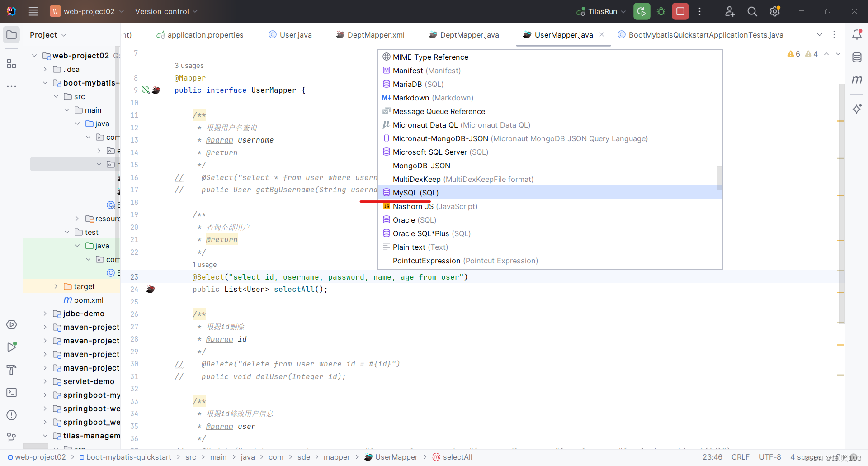
Task: Switch to DeptMapper.java tab
Action: pos(464,35)
